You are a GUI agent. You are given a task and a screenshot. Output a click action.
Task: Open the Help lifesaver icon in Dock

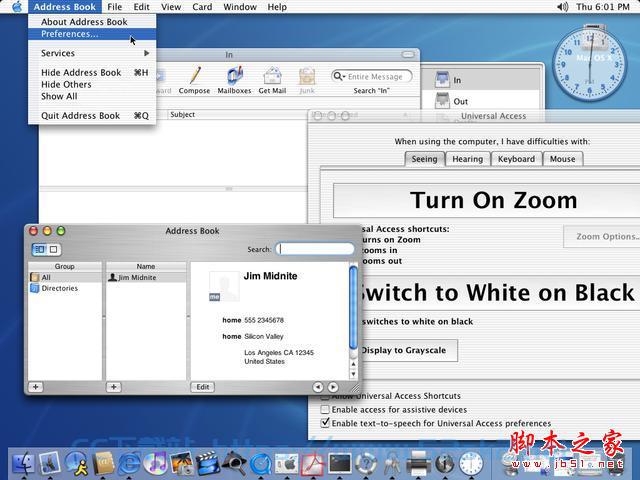tap(366, 464)
